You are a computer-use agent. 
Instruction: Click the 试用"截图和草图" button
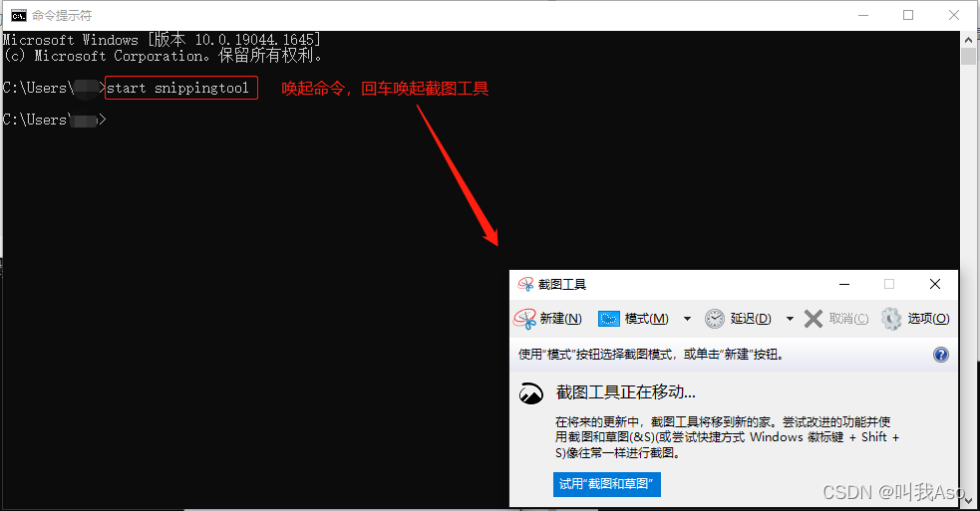tap(606, 484)
